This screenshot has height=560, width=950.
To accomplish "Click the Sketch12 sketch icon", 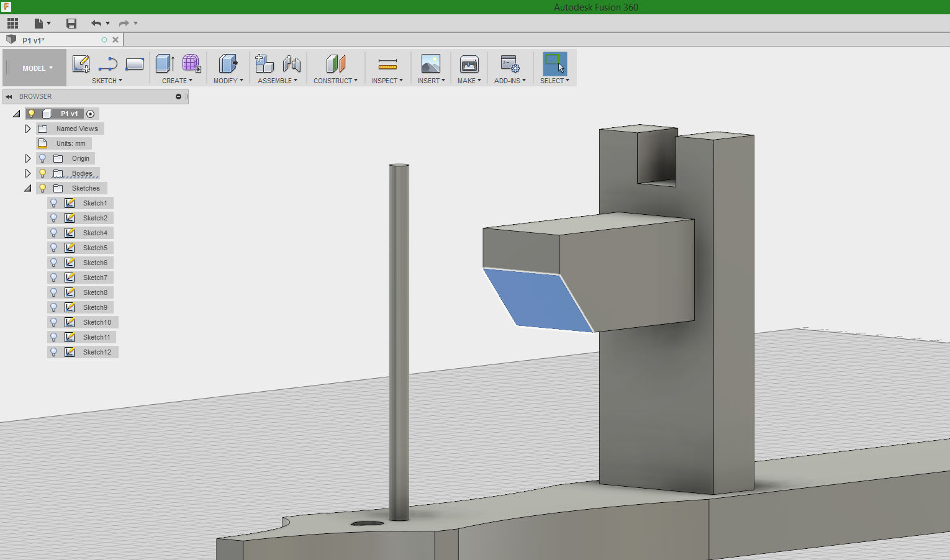I will pyautogui.click(x=70, y=352).
